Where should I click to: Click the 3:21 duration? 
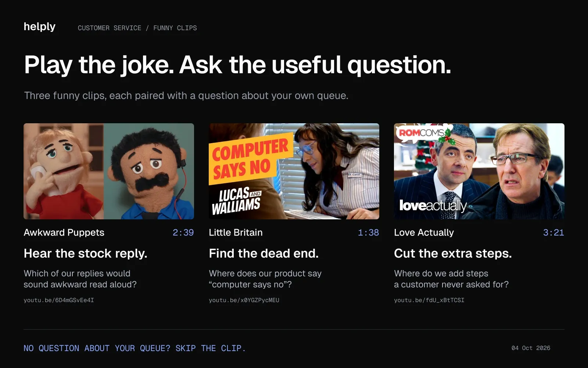(553, 233)
